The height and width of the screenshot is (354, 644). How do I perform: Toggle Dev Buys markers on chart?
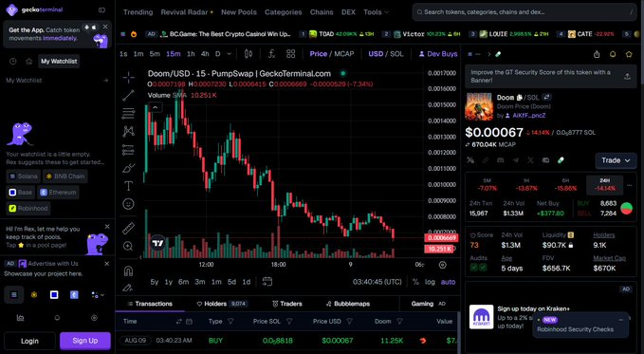click(438, 54)
